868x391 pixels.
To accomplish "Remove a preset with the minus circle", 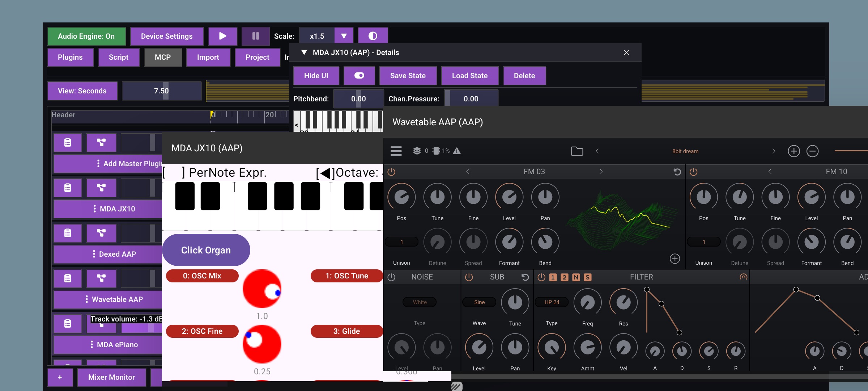I will coord(813,151).
